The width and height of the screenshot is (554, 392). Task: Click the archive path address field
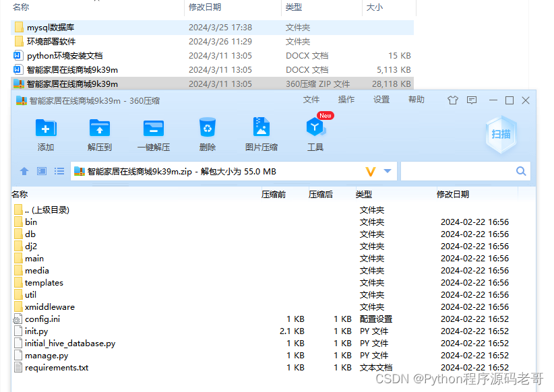coord(234,171)
